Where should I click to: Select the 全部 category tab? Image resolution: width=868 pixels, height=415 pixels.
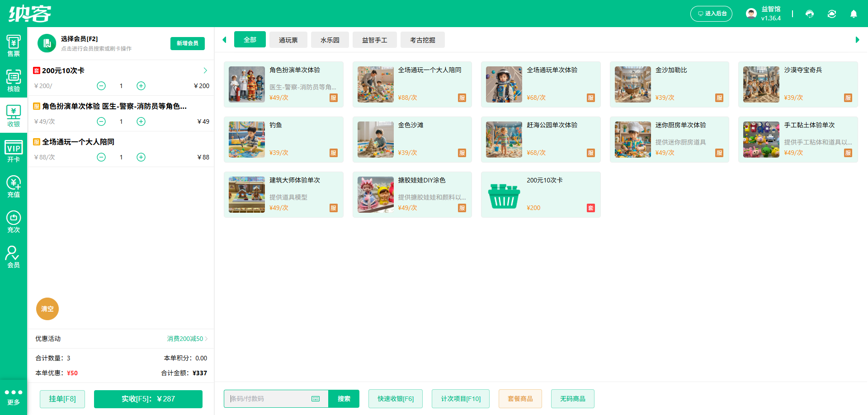pos(250,40)
